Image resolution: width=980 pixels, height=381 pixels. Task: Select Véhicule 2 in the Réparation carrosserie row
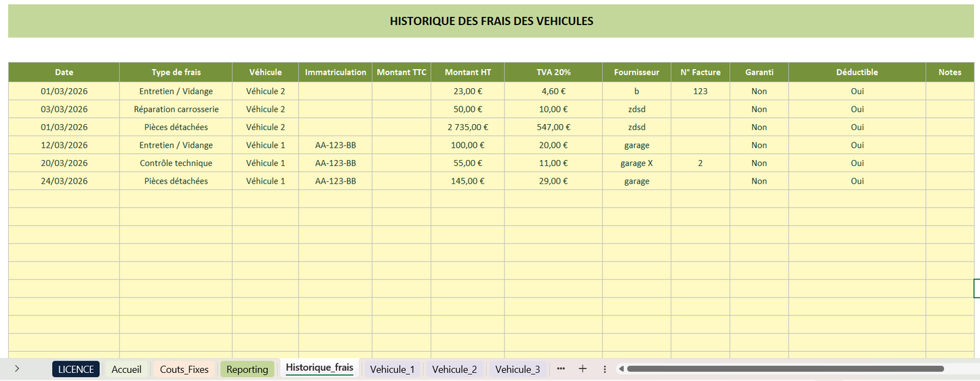[265, 109]
